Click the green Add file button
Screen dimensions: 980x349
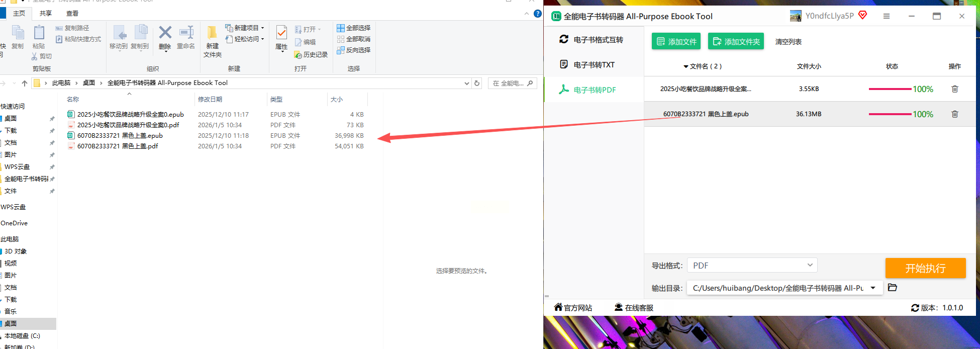(x=676, y=41)
